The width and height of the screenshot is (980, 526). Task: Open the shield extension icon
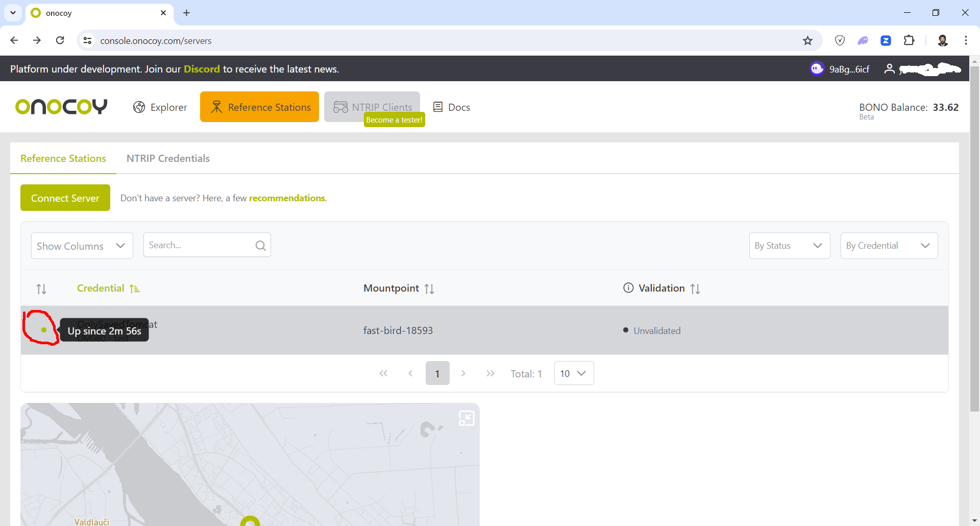tap(840, 40)
